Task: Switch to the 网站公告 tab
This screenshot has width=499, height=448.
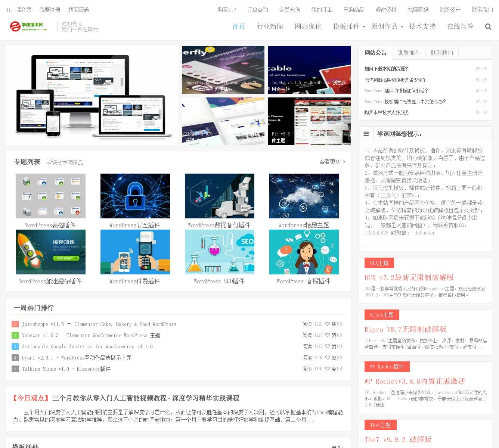Action: (375, 53)
